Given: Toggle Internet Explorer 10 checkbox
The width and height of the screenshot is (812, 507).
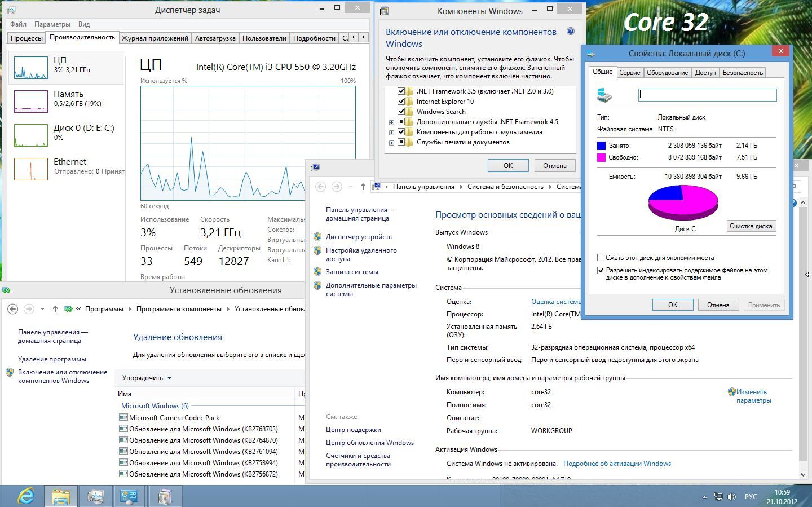Looking at the screenshot, I should point(401,102).
